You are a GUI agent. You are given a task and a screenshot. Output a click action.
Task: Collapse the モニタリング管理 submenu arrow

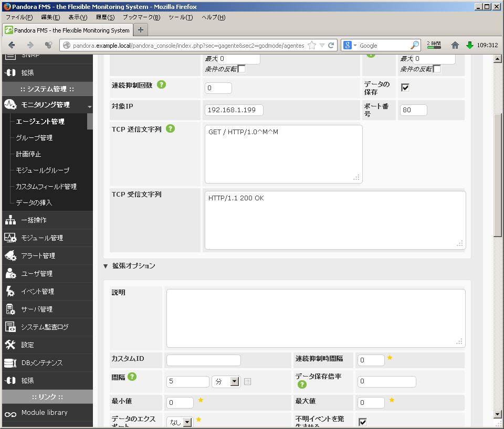pyautogui.click(x=90, y=106)
